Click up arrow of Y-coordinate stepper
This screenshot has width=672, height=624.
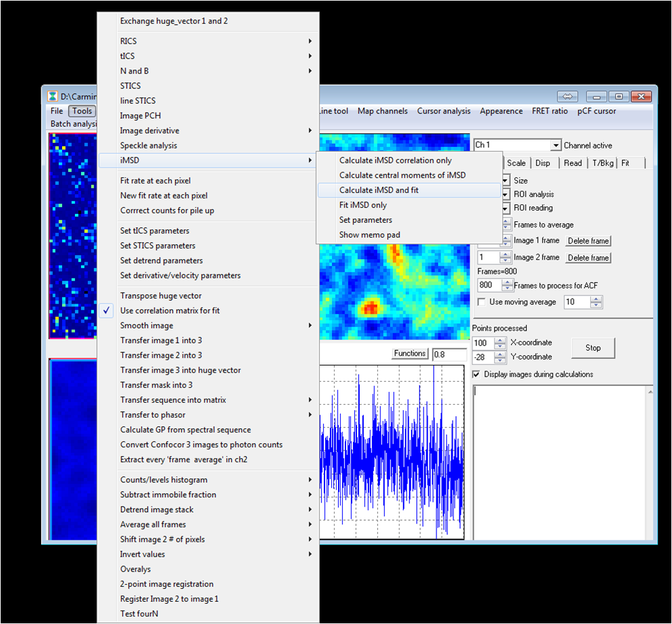(499, 353)
